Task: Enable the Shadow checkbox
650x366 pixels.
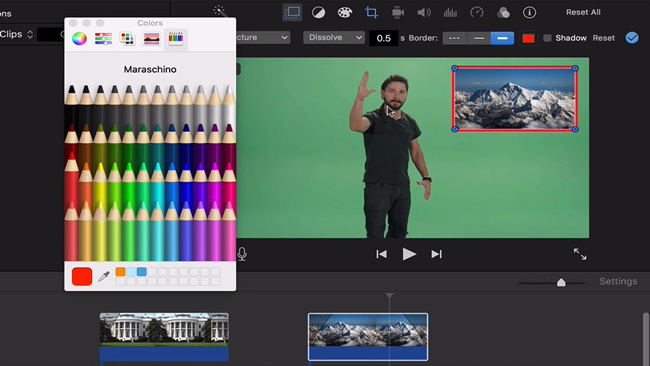Action: click(547, 38)
